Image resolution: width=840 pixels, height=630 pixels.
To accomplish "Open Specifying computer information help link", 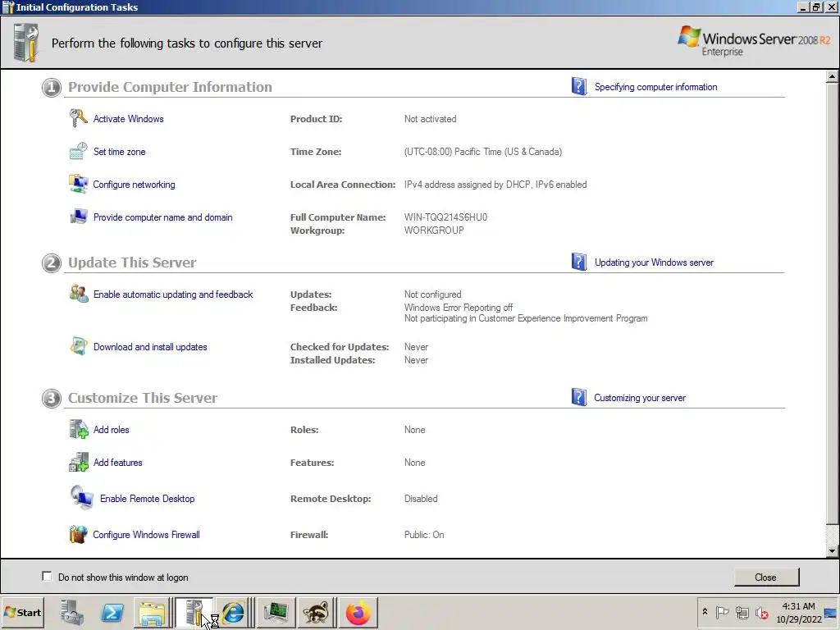I will coord(655,87).
